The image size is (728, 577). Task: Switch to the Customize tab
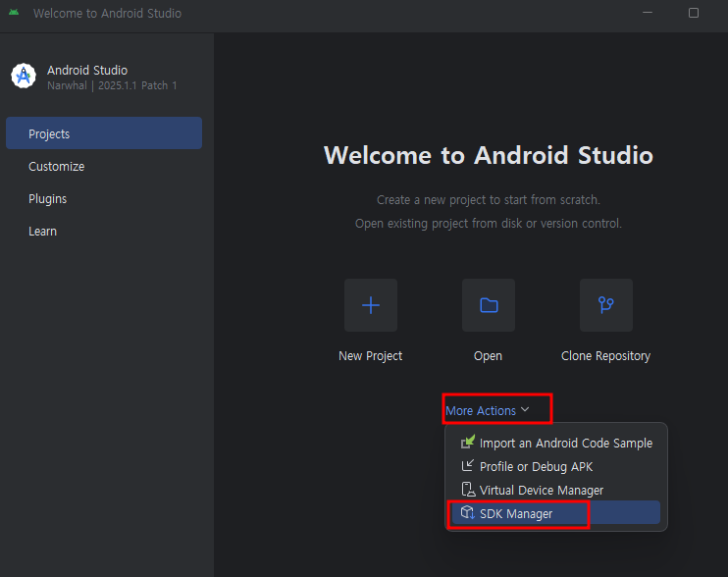click(x=104, y=166)
